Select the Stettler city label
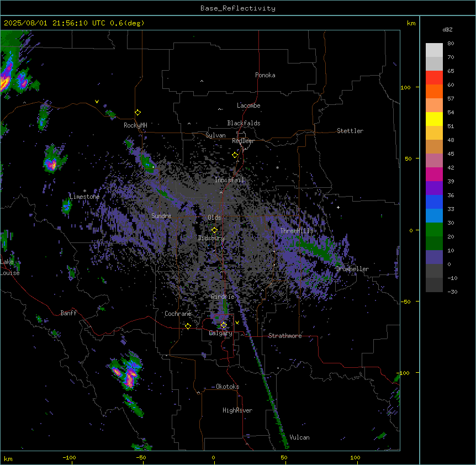476x465 pixels. (350, 131)
